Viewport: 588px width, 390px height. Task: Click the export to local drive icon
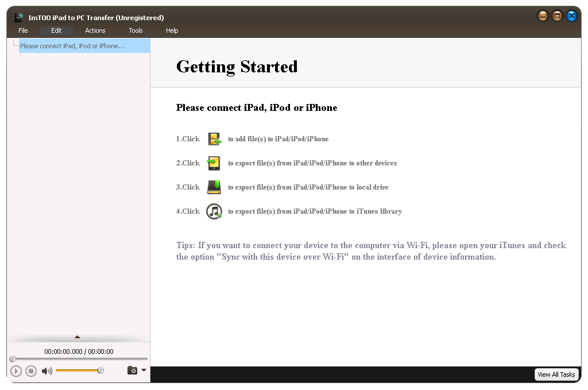tap(214, 187)
